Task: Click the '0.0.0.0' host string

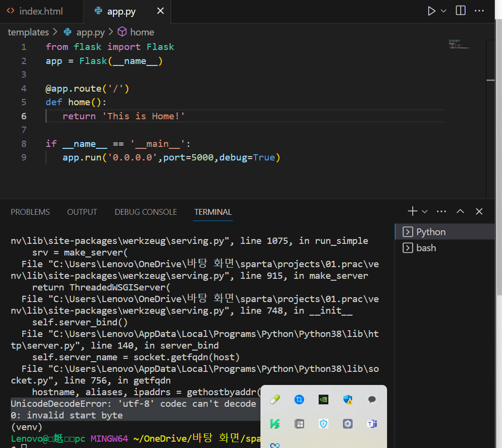Action: click(x=132, y=158)
